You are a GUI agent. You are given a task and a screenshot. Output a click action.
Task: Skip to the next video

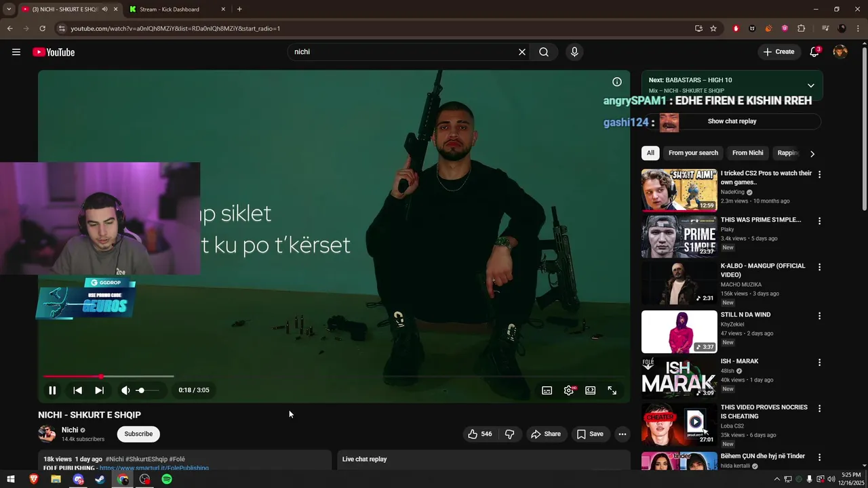(99, 390)
